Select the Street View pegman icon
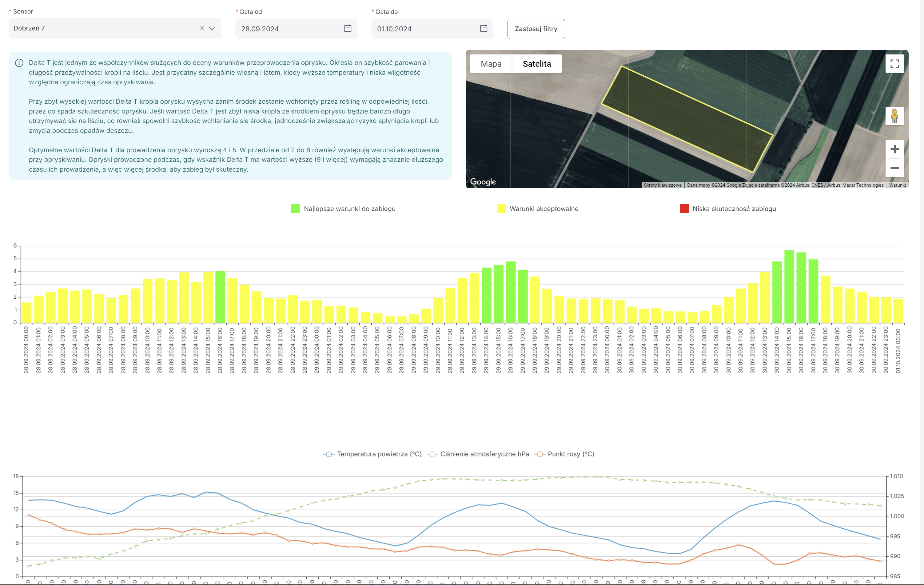 tap(894, 116)
